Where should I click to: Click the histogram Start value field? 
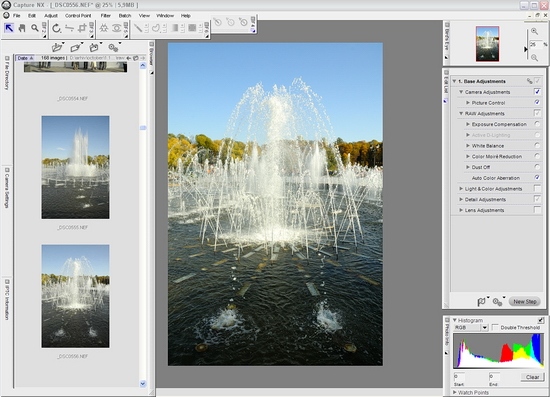(x=460, y=376)
